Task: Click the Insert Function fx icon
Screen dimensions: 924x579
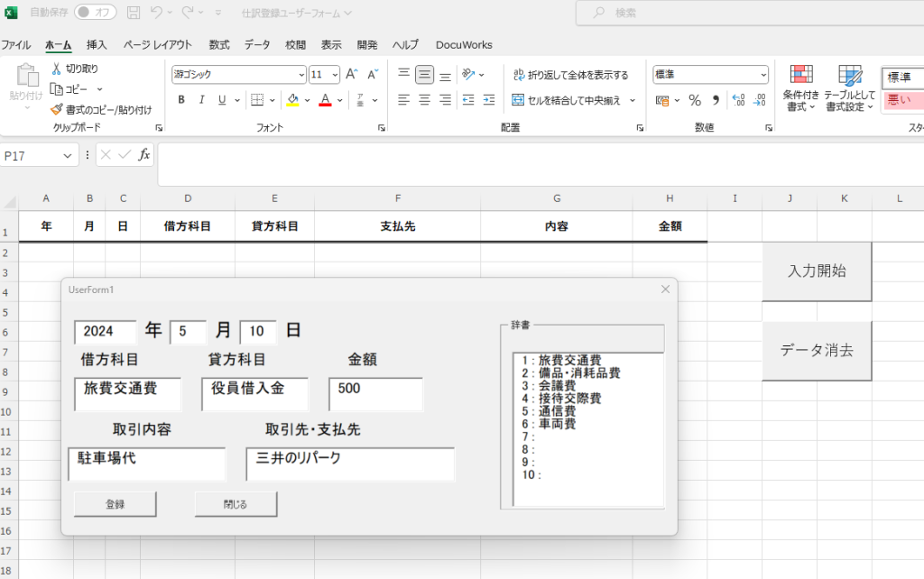Action: click(143, 155)
